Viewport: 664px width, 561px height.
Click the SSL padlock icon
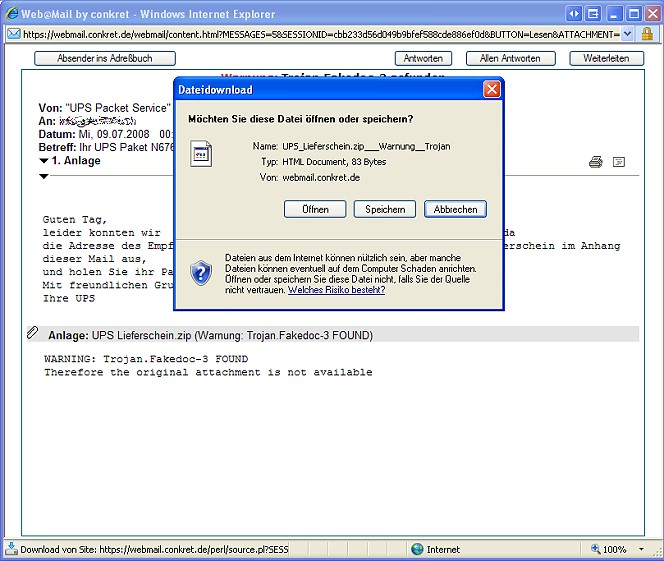pos(647,34)
